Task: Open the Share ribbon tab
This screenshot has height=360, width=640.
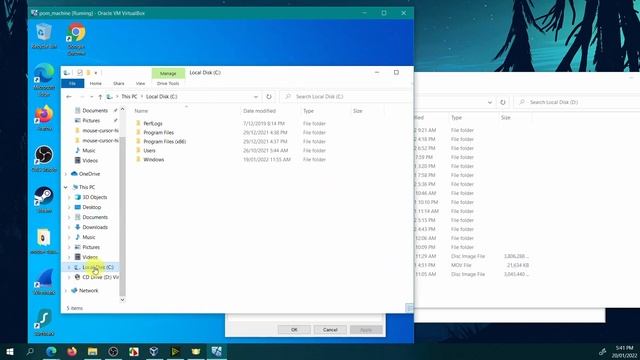Action: point(119,83)
